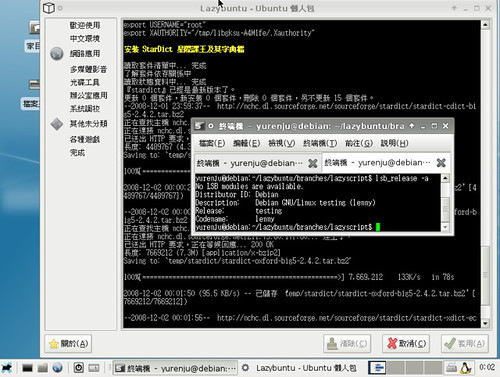Click the printer tray icon

452,368
